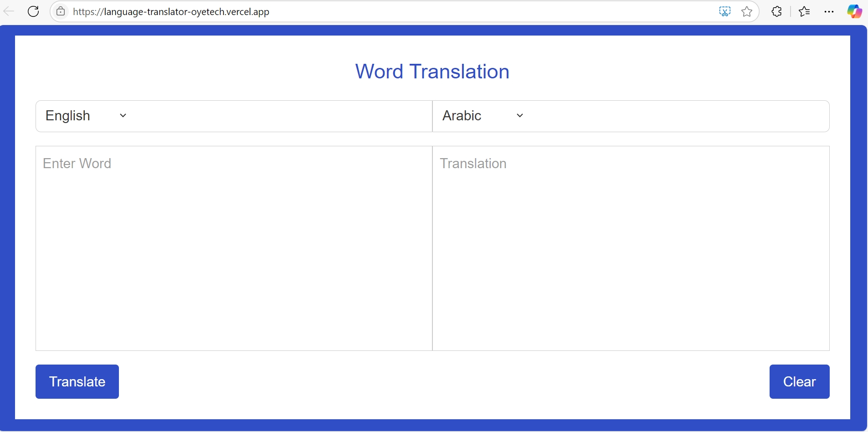Viewport: 868px width, 432px height.
Task: Open the Arabic target language dropdown
Action: pos(483,116)
